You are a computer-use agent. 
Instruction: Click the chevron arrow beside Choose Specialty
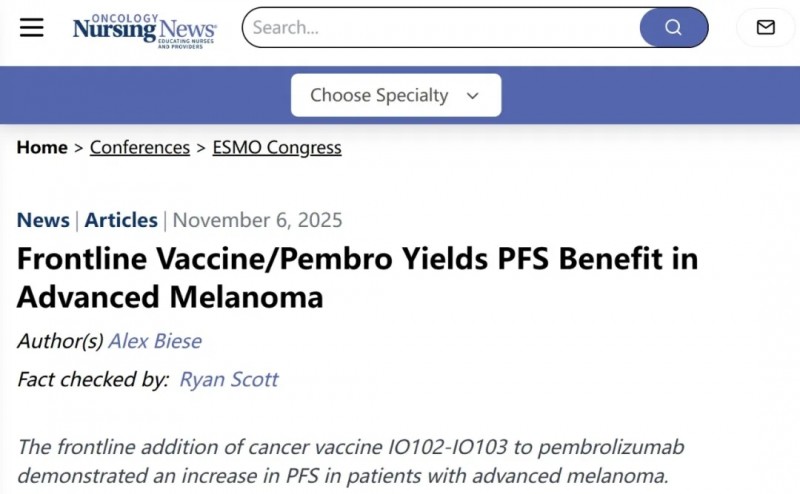(x=473, y=96)
